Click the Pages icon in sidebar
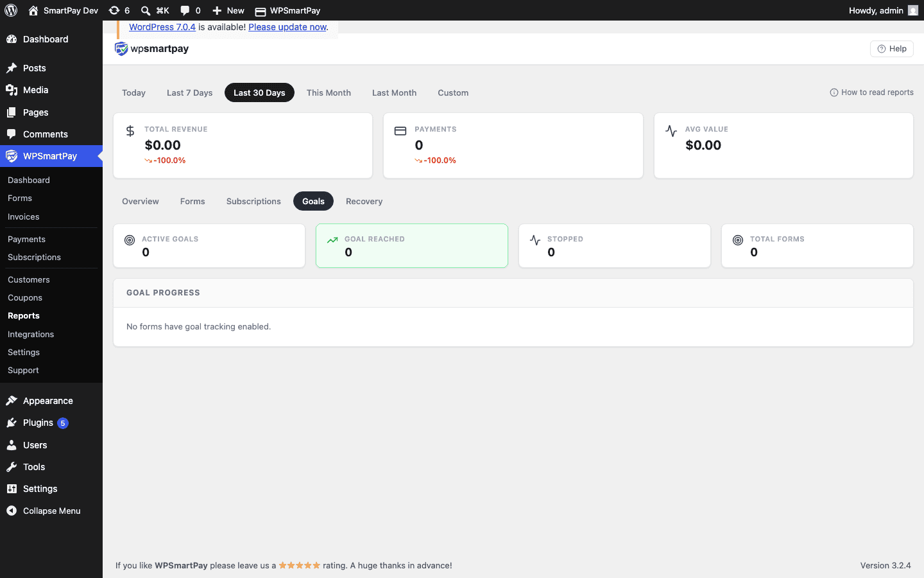Viewport: 924px width, 578px height. click(12, 112)
